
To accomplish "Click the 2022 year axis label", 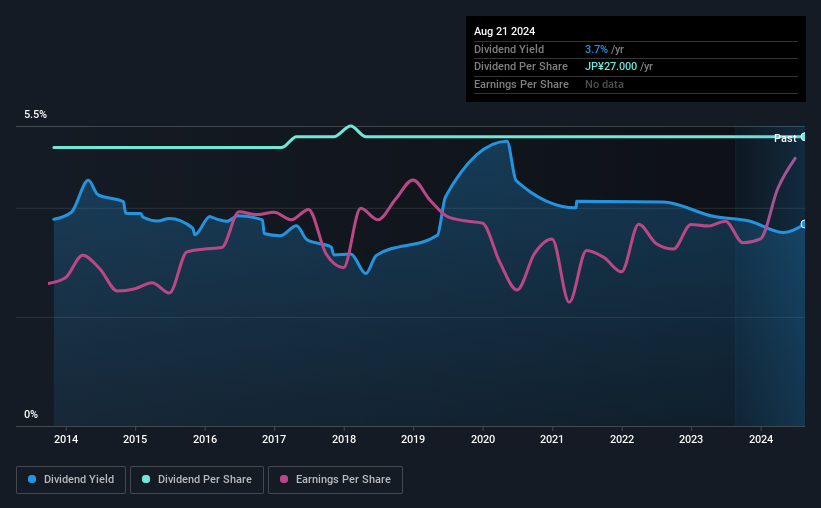I will point(622,439).
